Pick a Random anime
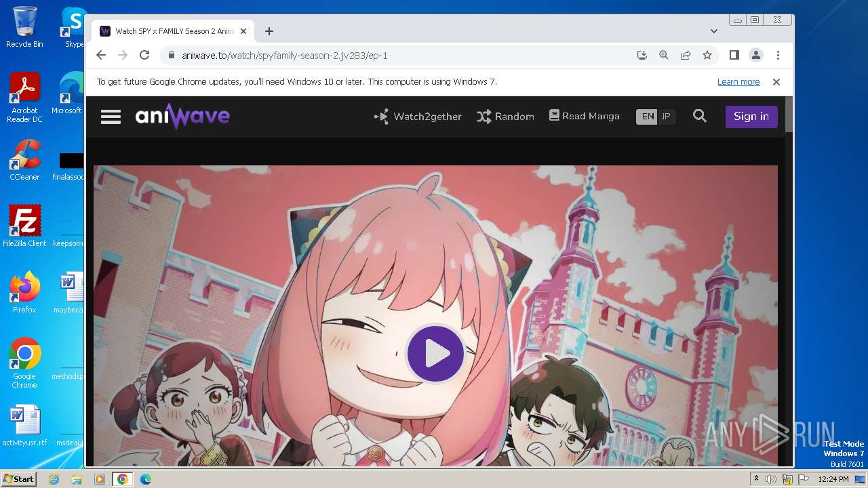 click(x=505, y=117)
